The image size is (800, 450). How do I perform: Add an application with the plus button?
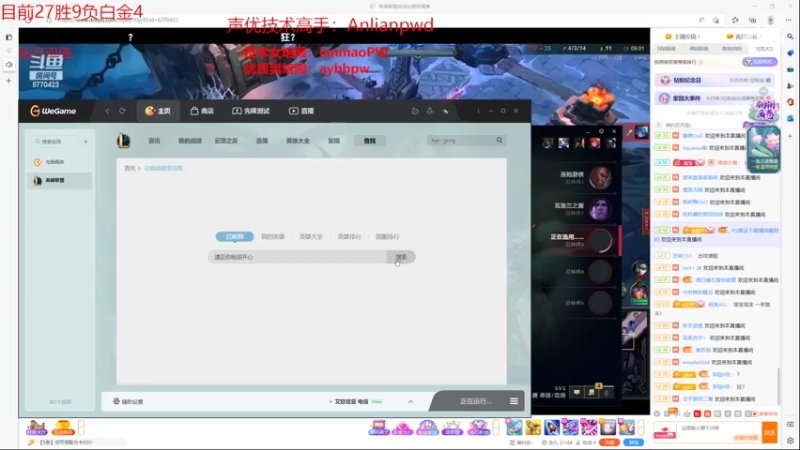pos(86,141)
